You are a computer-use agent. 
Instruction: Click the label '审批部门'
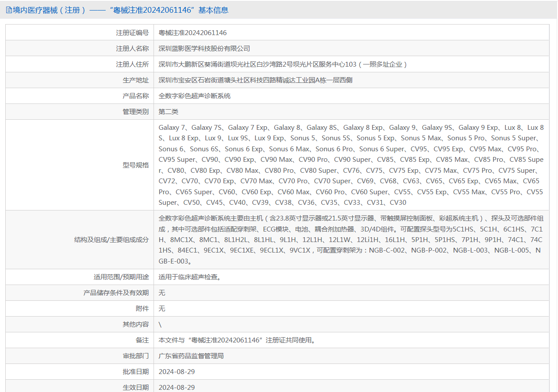(x=136, y=356)
